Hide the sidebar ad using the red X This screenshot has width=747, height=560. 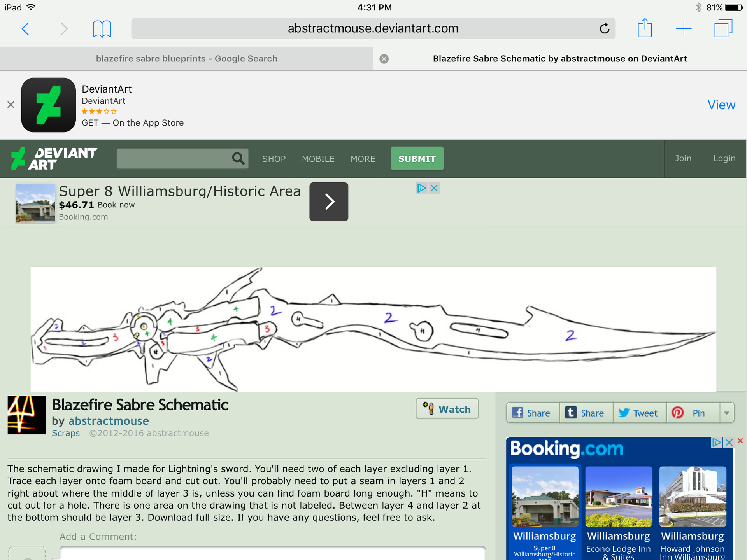point(740,441)
